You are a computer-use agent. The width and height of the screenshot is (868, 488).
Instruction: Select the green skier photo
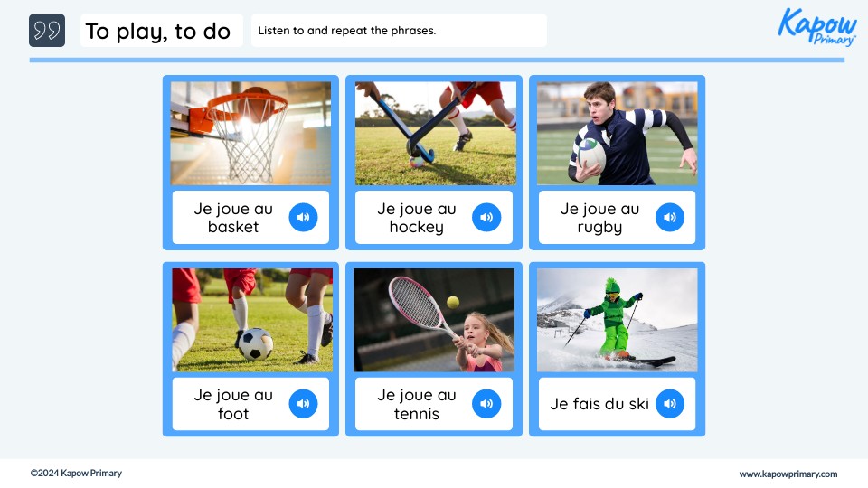tap(618, 320)
